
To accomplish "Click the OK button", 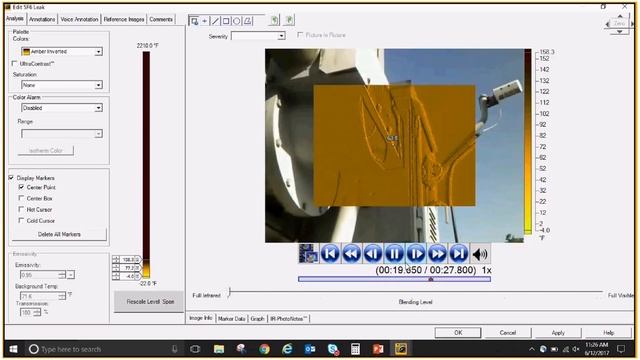I will (x=458, y=333).
